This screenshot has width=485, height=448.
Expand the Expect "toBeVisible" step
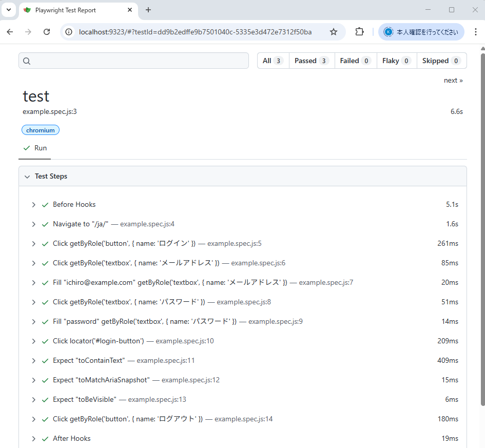point(34,399)
